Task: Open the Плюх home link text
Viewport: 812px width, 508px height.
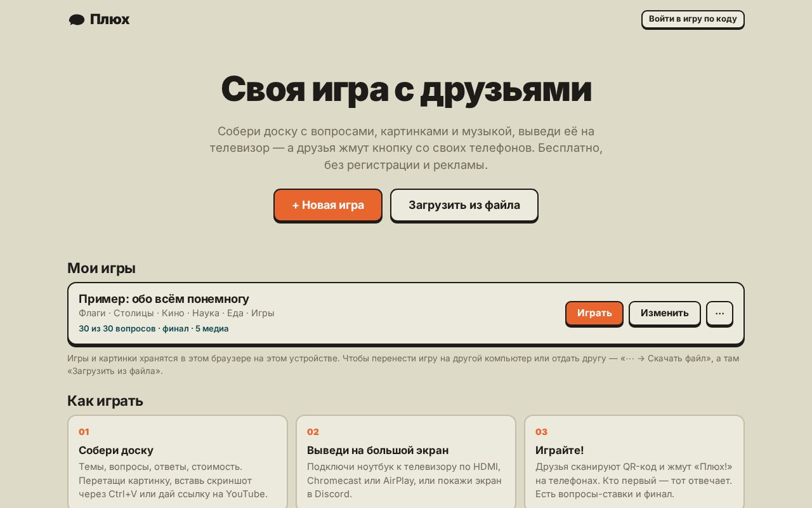Action: [110, 20]
